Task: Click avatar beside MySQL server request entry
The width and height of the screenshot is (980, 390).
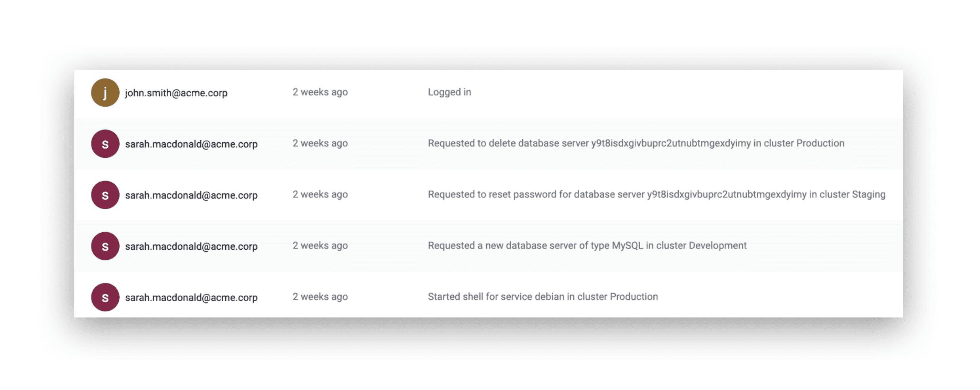Action: pos(105,246)
